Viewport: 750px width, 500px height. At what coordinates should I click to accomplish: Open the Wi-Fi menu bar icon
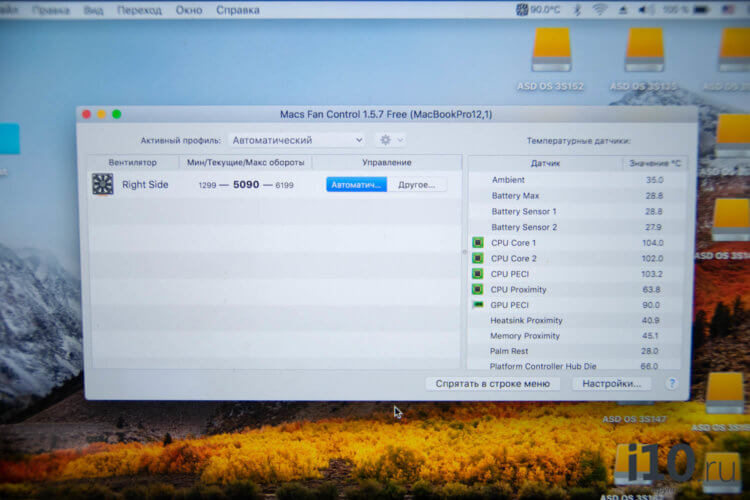[599, 10]
